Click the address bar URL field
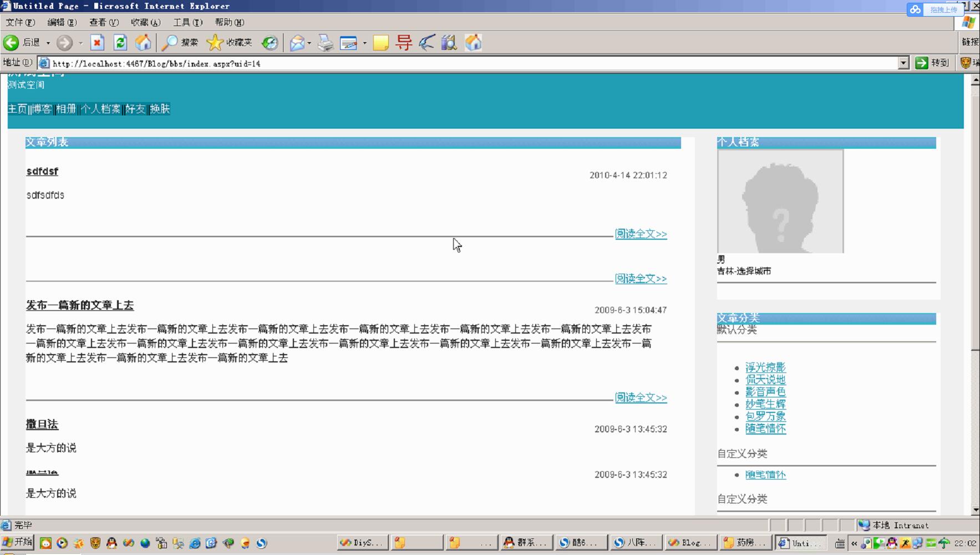 [x=474, y=63]
